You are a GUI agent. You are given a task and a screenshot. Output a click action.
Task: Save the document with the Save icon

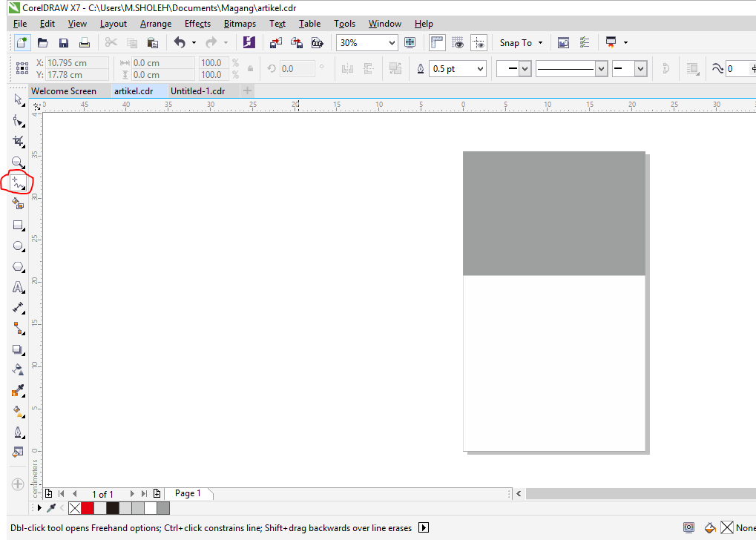pyautogui.click(x=64, y=42)
